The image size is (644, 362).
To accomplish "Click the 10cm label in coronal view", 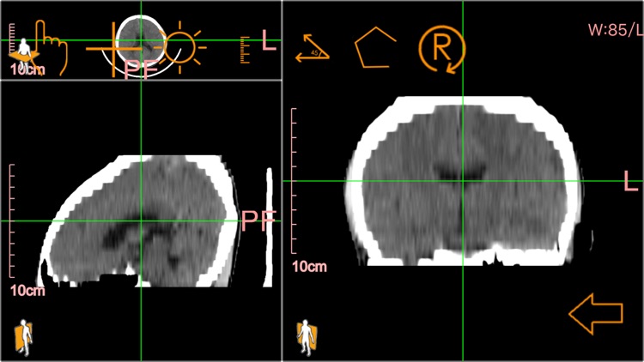I will [x=309, y=267].
